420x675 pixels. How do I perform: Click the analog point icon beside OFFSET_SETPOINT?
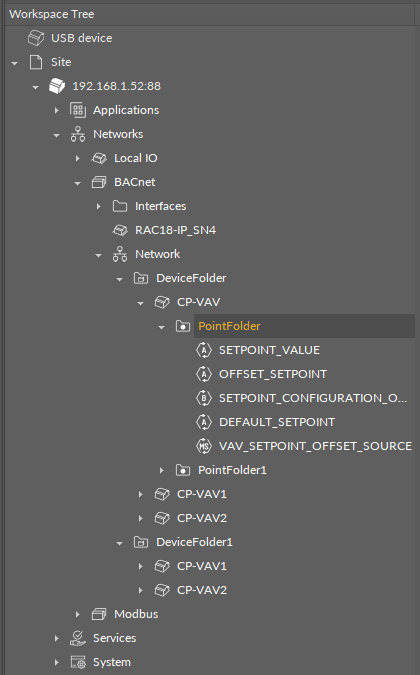204,374
